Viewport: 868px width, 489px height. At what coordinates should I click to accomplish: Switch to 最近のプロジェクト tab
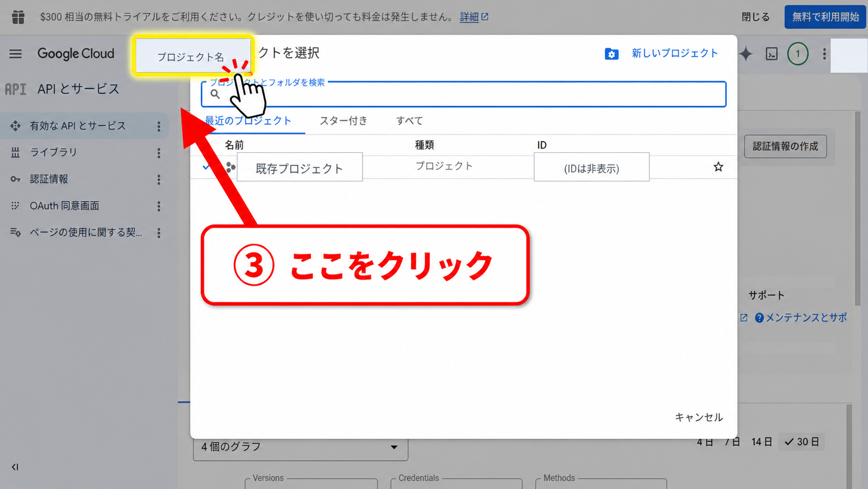pos(248,121)
